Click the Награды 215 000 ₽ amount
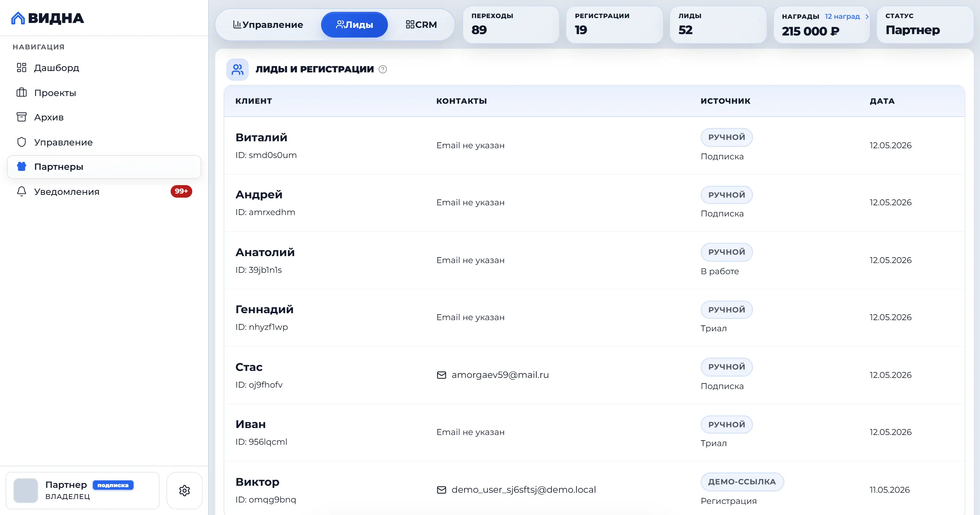This screenshot has height=515, width=980. click(810, 31)
